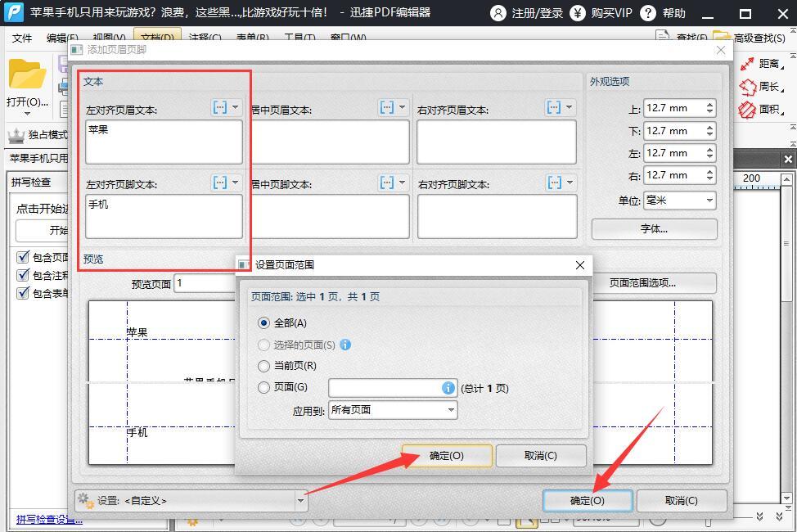Select the area measurement tool icon
Viewport: 797px width, 532px height.
pyautogui.click(x=747, y=110)
